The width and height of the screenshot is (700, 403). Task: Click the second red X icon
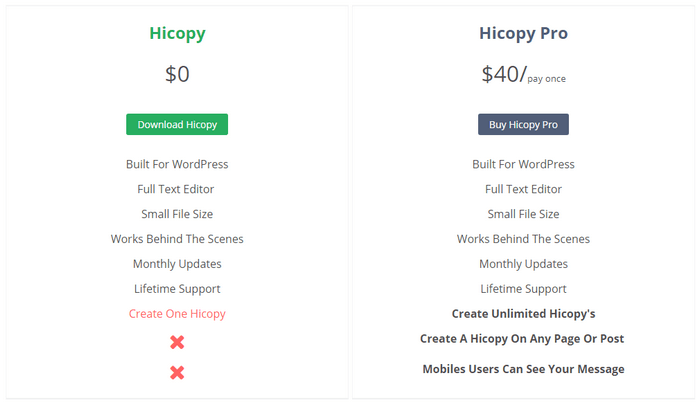pyautogui.click(x=177, y=373)
